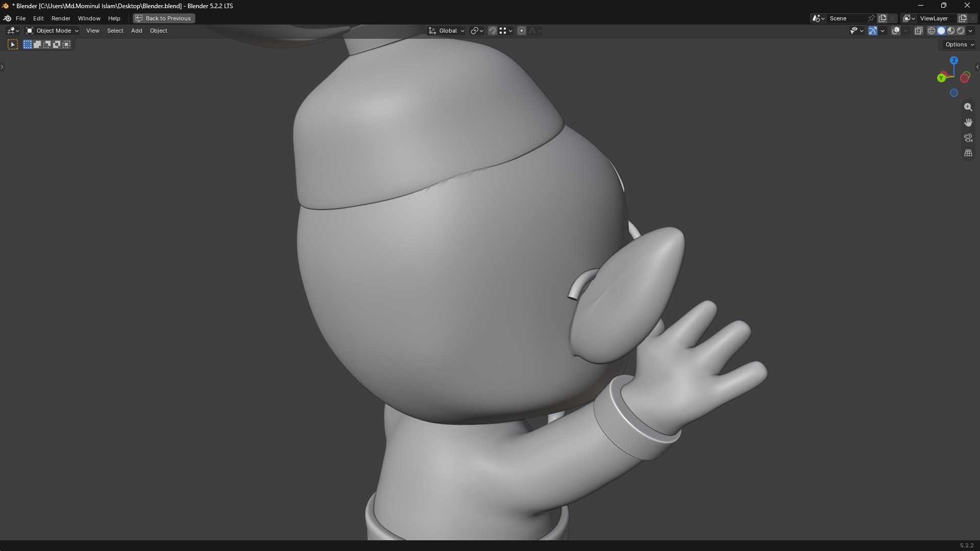Toggle the camera view icon
Viewport: 980px width, 551px height.
point(968,138)
